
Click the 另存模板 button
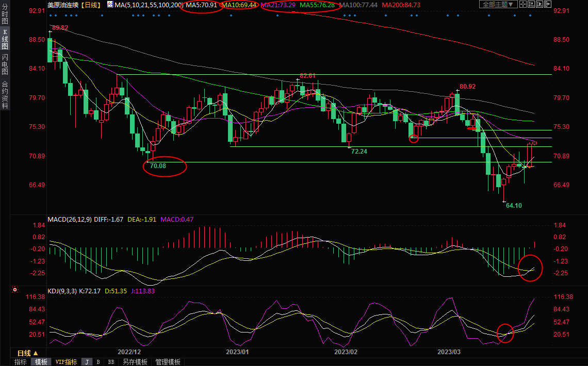pyautogui.click(x=135, y=362)
